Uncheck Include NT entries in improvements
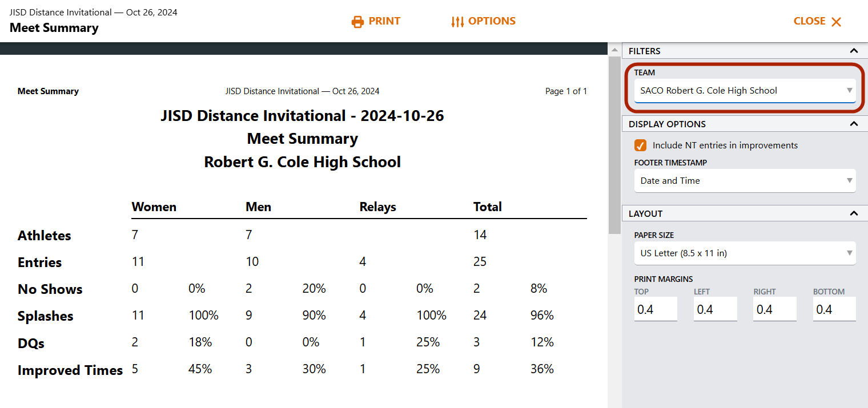The image size is (868, 408). 641,145
